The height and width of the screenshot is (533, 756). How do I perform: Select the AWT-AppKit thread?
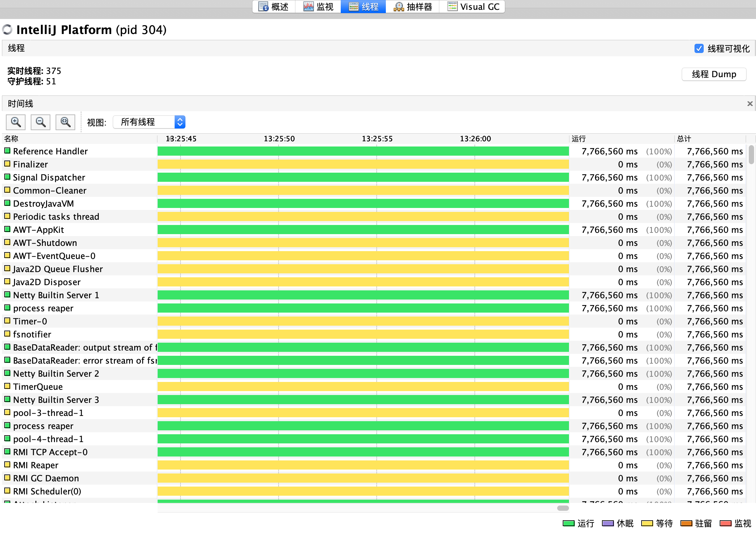click(x=39, y=230)
